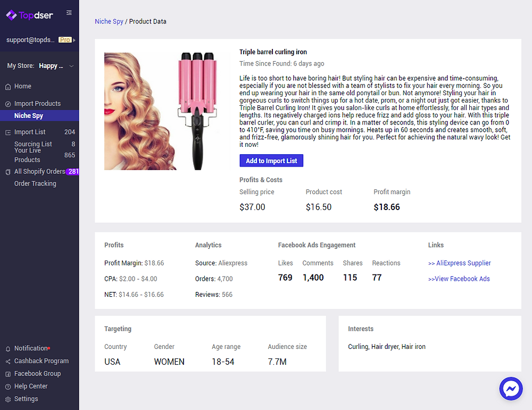This screenshot has width=532, height=410.
Task: Click the 77 Reactions count
Action: click(x=377, y=278)
